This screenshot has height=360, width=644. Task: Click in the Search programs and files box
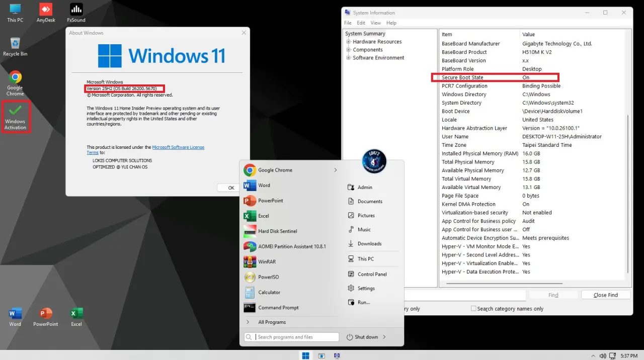coord(291,337)
